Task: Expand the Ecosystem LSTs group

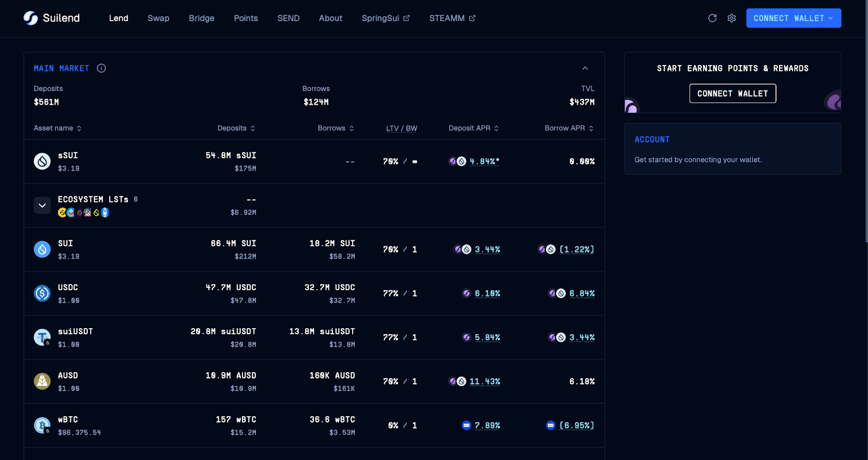Action: click(42, 206)
